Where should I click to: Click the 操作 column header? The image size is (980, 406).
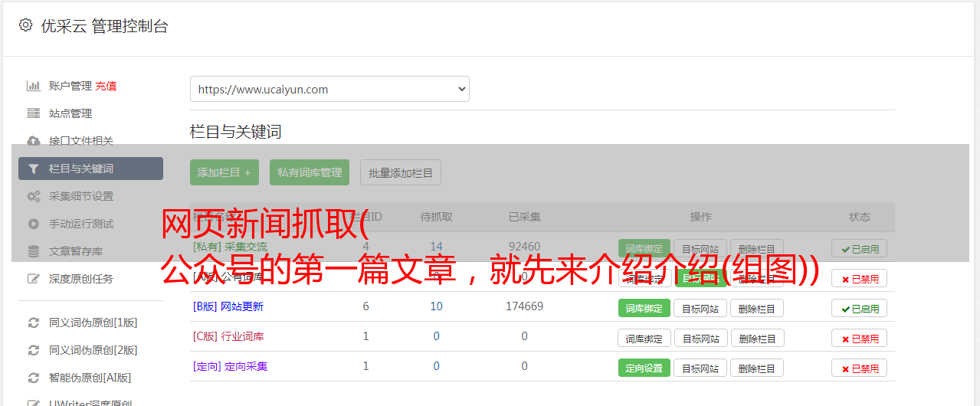point(700,217)
